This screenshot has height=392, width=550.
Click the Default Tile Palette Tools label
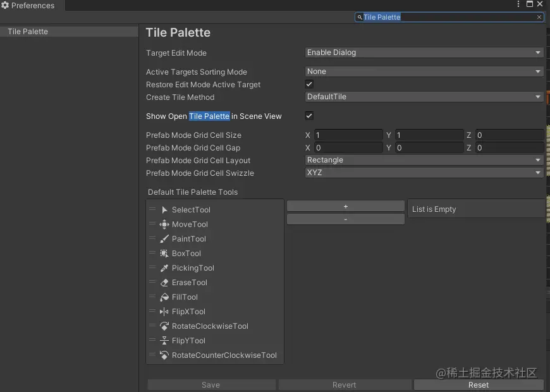(x=193, y=192)
